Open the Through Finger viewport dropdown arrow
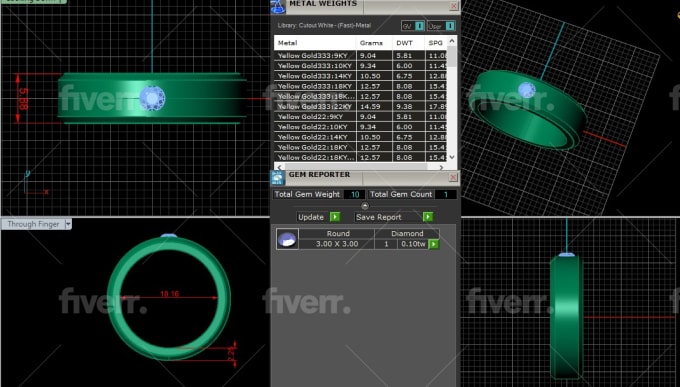This screenshot has height=387, width=680. (x=68, y=224)
